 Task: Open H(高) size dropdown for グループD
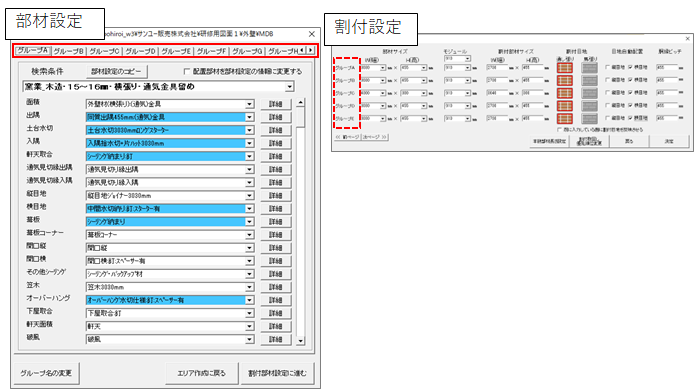point(424,106)
